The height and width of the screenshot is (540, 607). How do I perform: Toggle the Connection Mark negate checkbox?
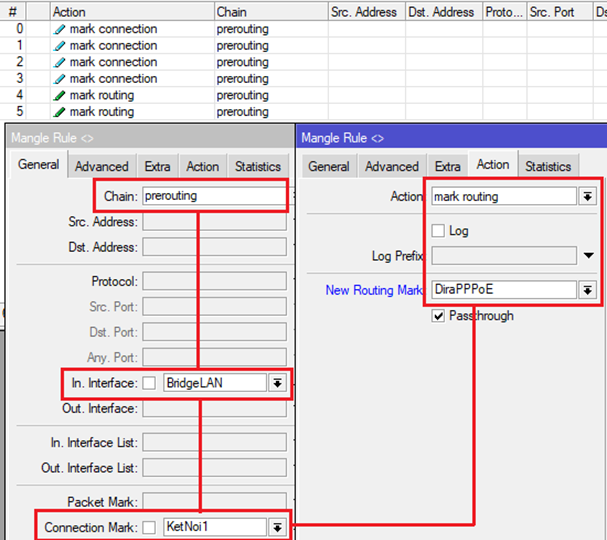(149, 527)
